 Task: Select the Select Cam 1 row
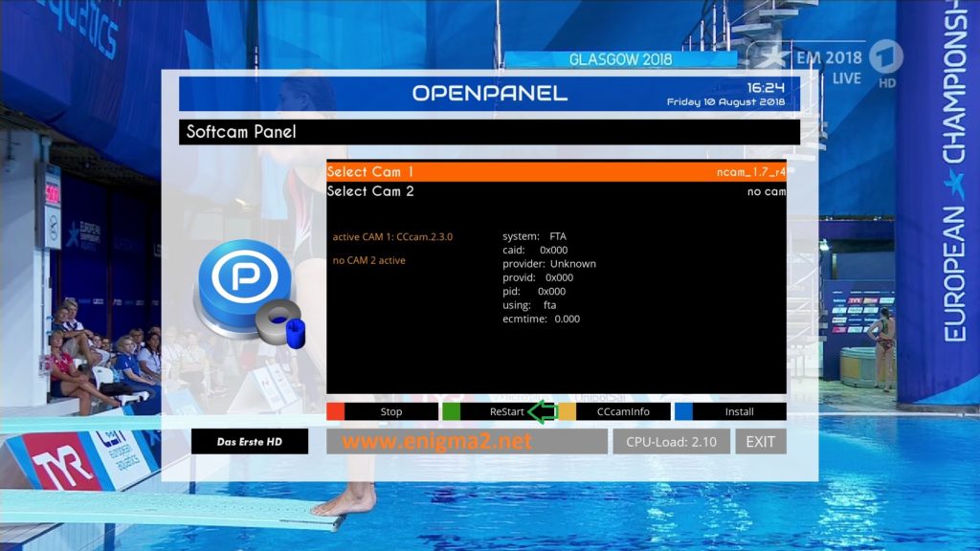(x=556, y=172)
